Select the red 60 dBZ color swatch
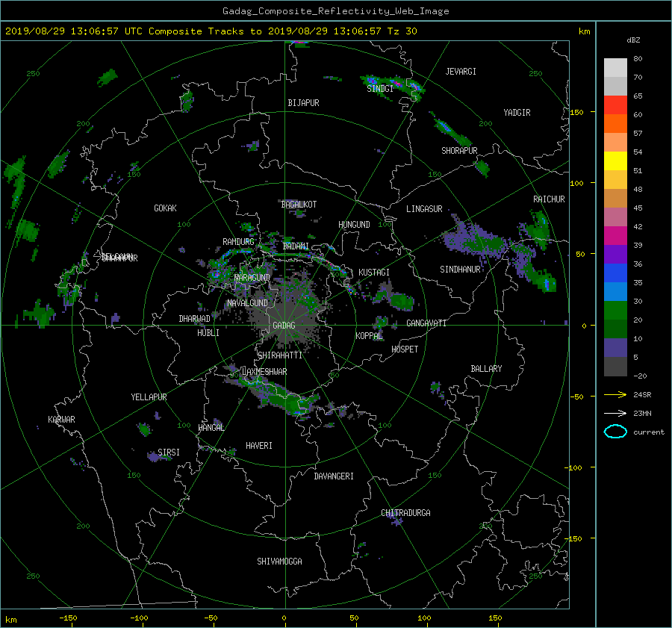 point(615,105)
